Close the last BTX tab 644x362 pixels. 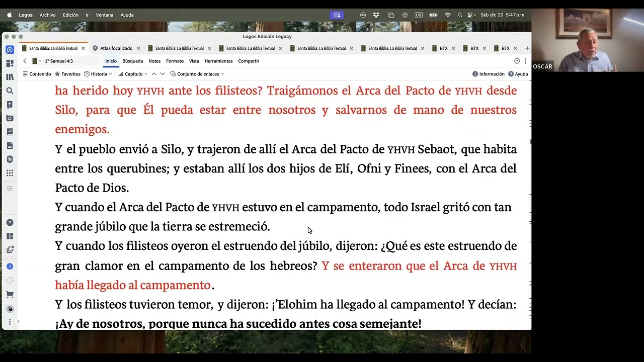pyautogui.click(x=515, y=48)
